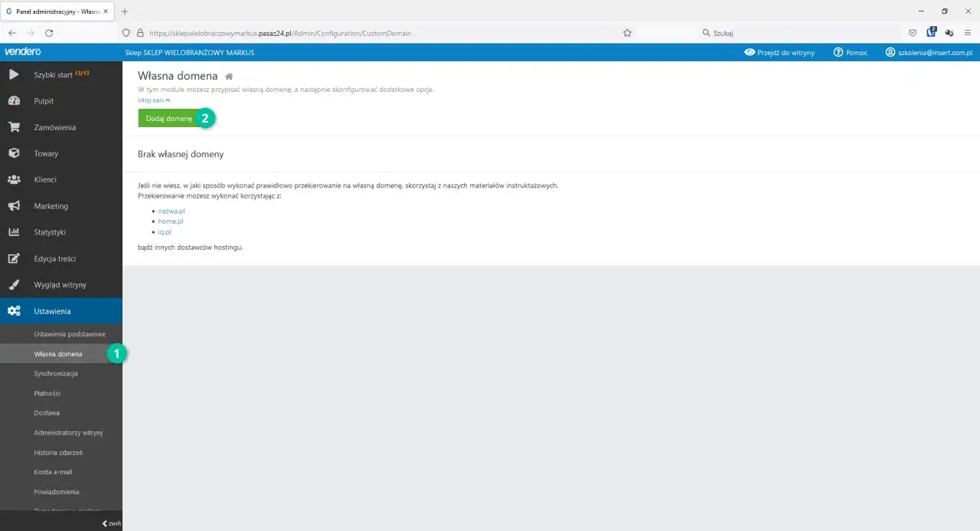
Task: Click the Szybki start play icon
Action: 14,74
